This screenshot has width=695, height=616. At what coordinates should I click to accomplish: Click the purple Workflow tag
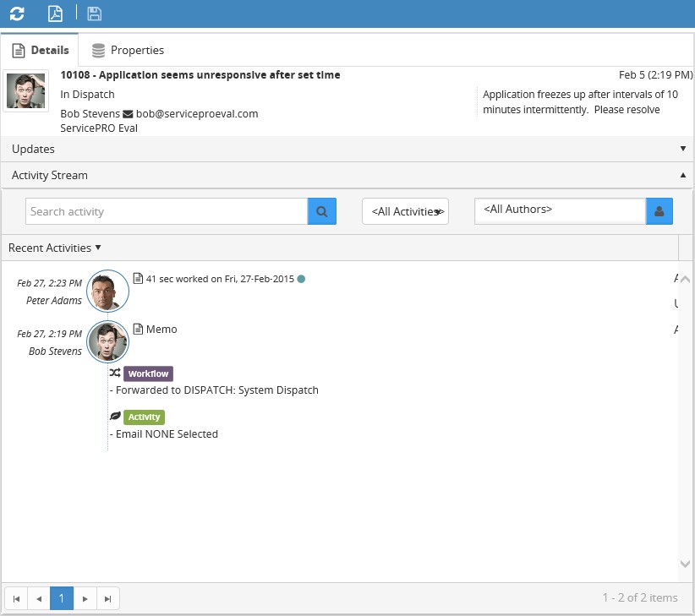148,373
